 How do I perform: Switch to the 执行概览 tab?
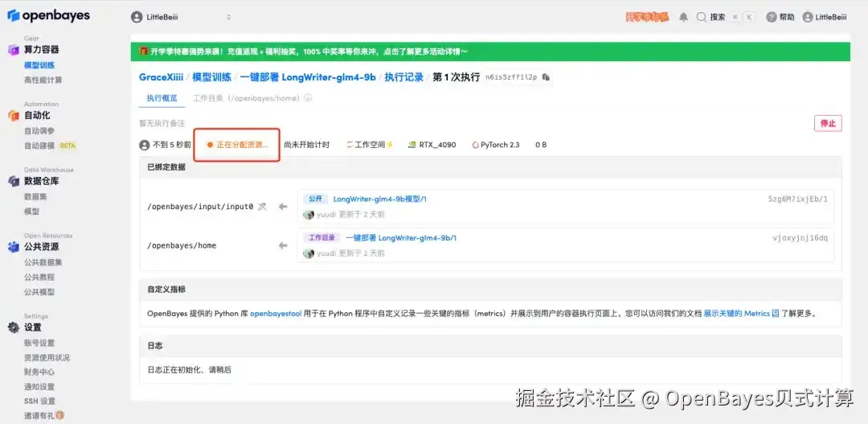[x=162, y=98]
